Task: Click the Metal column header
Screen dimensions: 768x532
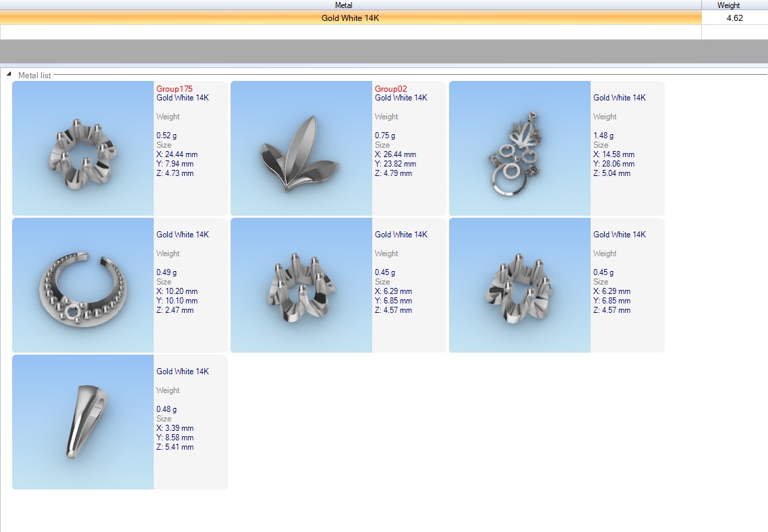Action: pos(343,5)
